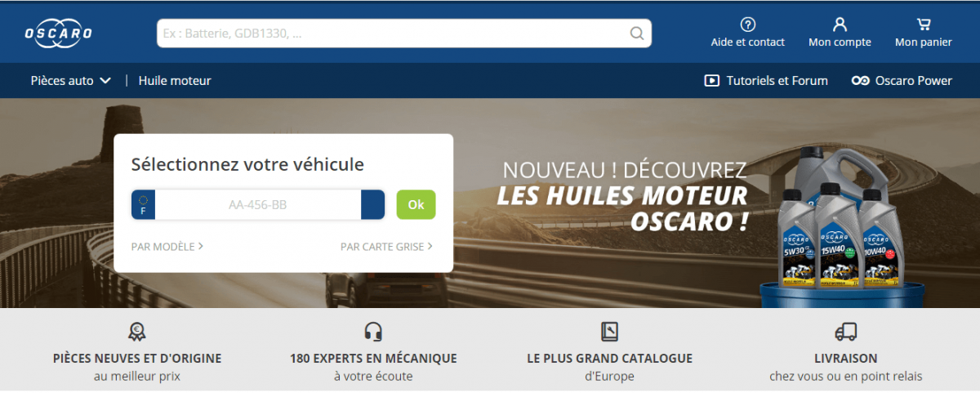Viewport: 980px width, 393px height.
Task: Expand the Par modèle vehicle option
Action: click(x=167, y=246)
